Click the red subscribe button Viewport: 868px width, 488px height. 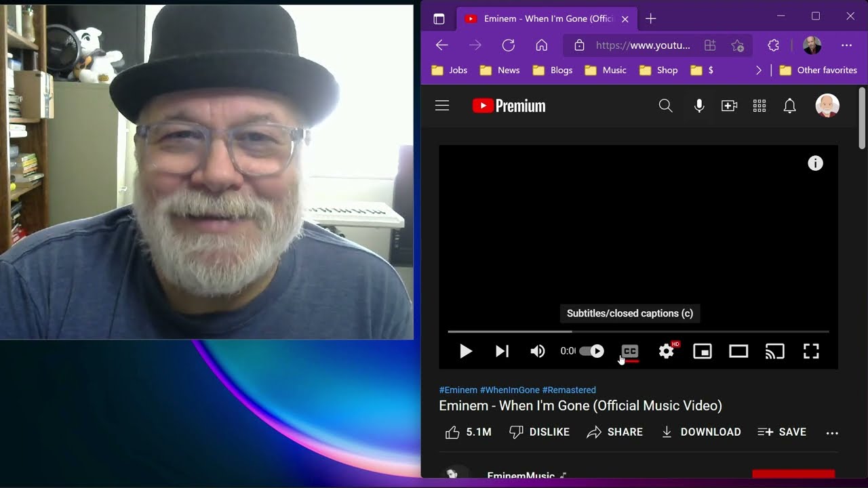pos(793,473)
